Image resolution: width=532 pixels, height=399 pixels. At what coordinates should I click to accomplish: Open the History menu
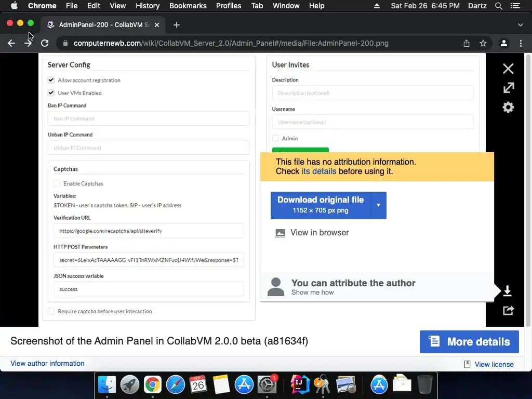coord(148,6)
